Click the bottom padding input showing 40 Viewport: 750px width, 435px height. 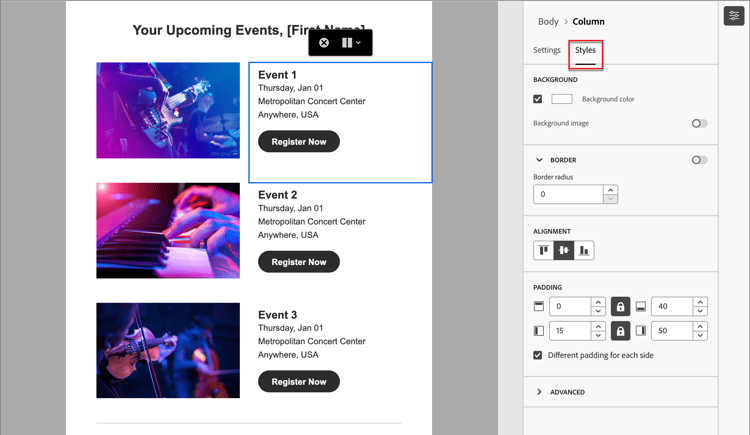pyautogui.click(x=672, y=306)
